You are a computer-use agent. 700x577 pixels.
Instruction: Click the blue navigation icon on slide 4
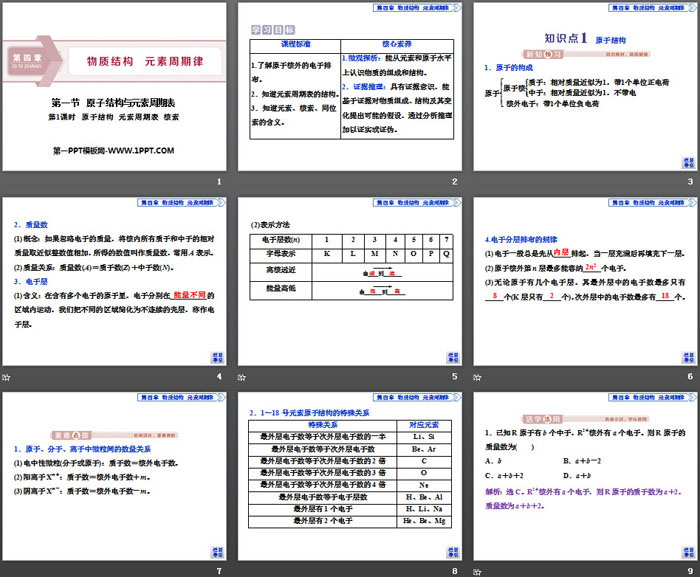[x=217, y=358]
